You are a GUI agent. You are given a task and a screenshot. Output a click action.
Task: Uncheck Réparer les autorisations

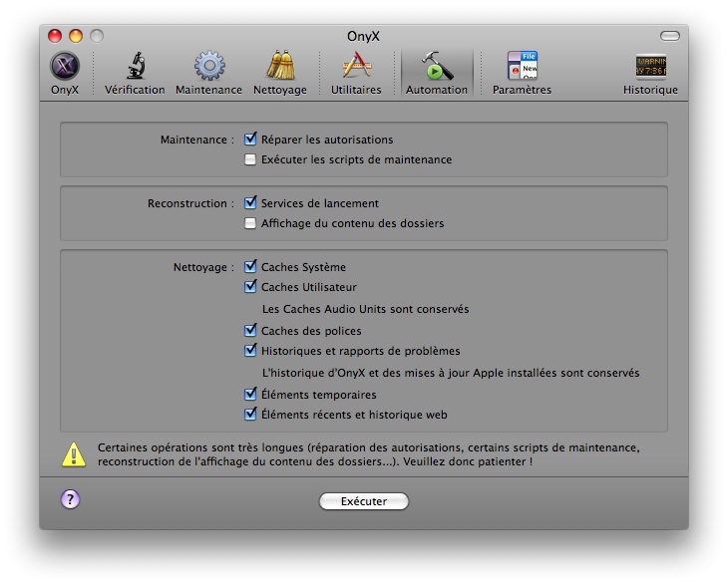(x=250, y=140)
